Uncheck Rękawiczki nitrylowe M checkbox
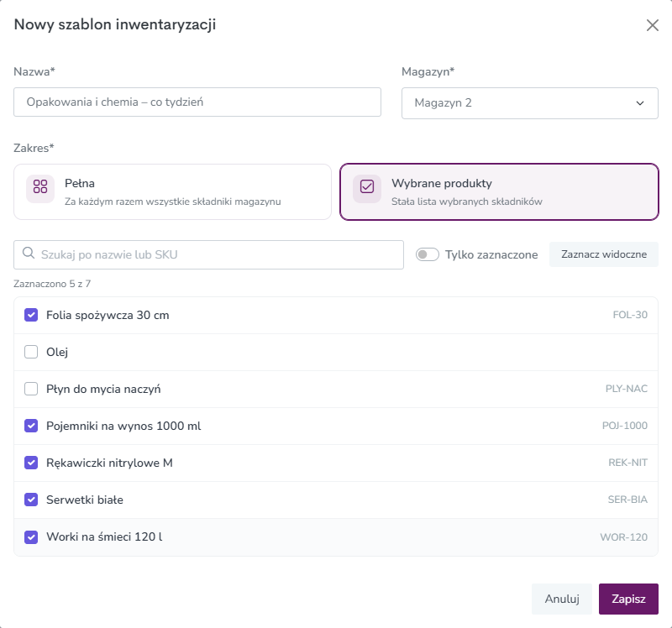Screen dimensions: 672x628 click(x=31, y=463)
